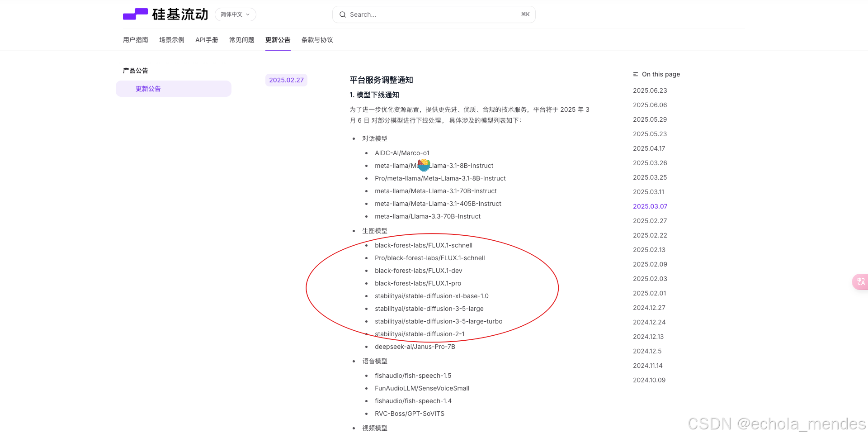Jump to 2024.12.27 in On this page
This screenshot has width=868, height=438.
click(649, 308)
